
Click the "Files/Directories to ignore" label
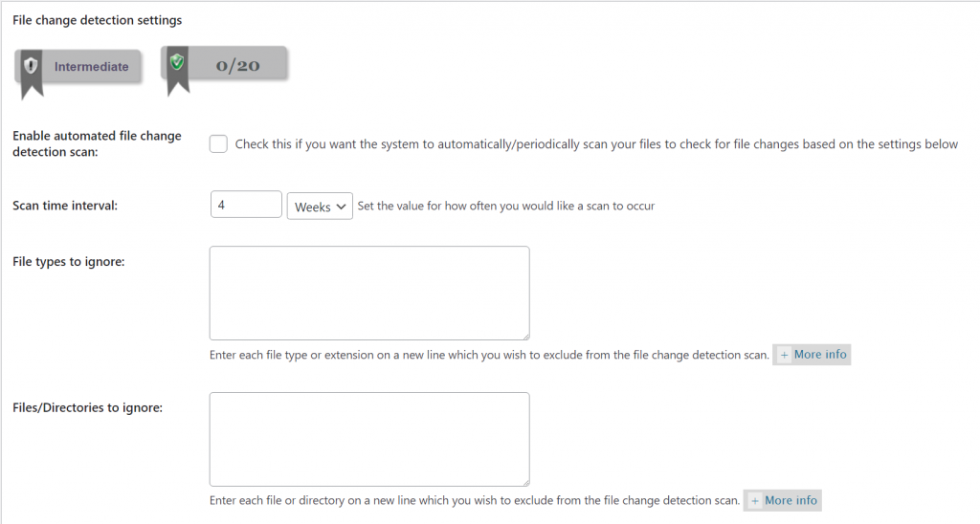point(87,407)
